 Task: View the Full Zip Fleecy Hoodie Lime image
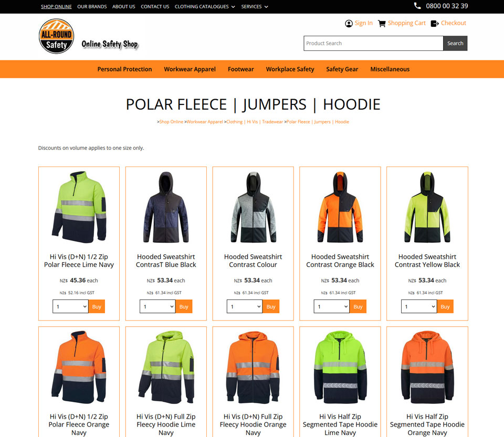tap(166, 367)
